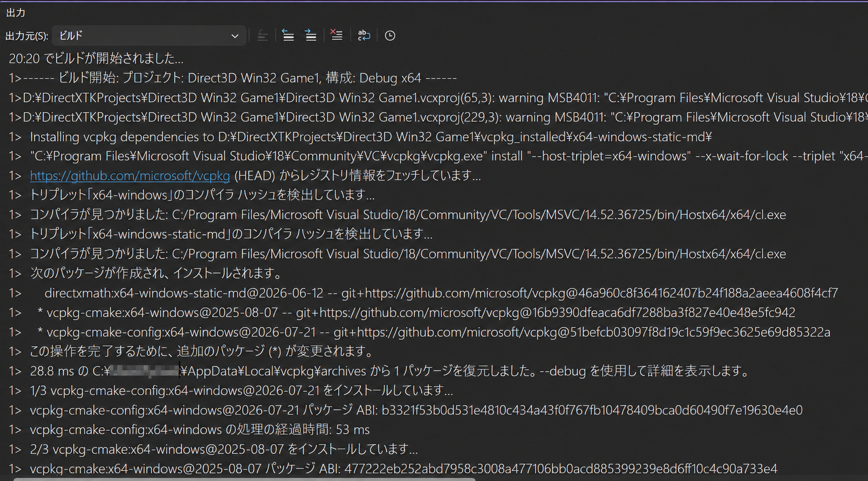Toggle timestamps with the clock icon
Screen dimensions: 868x481
coord(390,36)
